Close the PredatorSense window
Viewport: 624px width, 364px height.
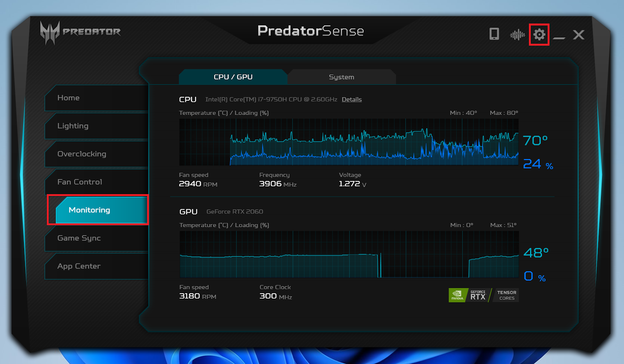(x=579, y=35)
